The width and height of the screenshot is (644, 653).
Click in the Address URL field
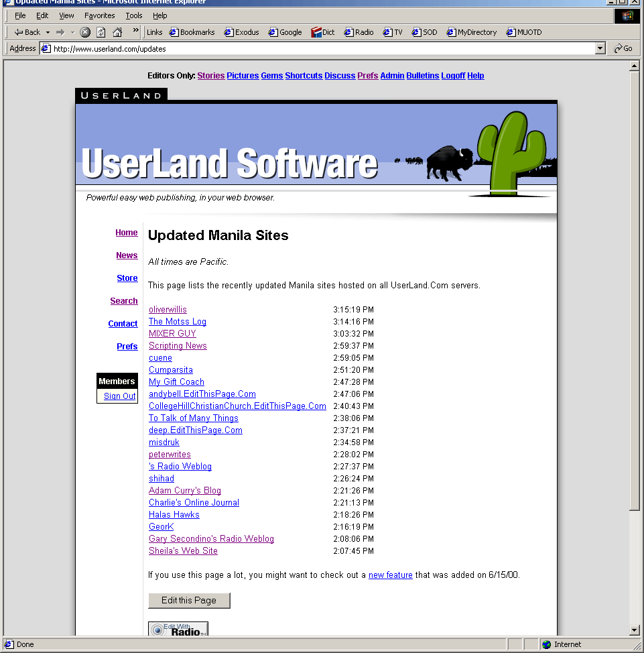(x=322, y=48)
